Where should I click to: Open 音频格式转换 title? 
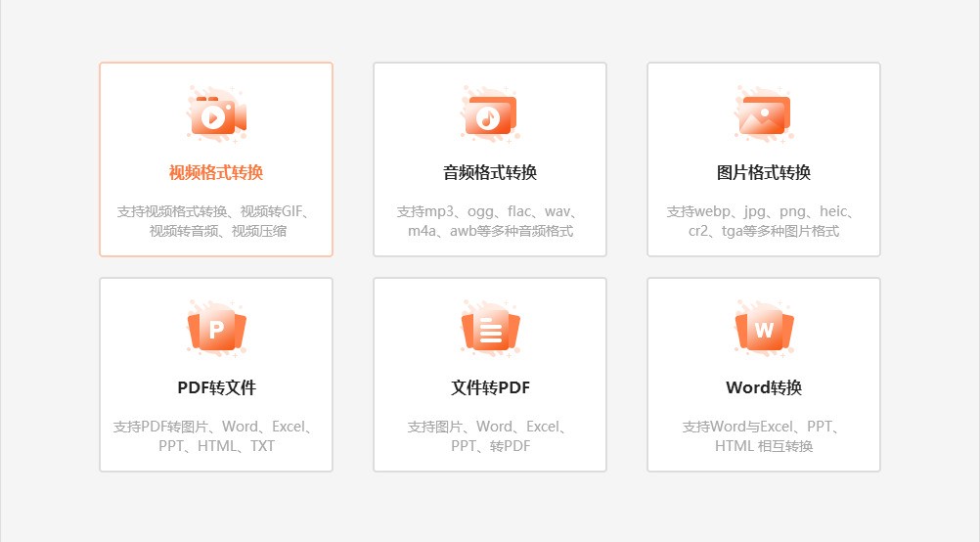[x=490, y=172]
